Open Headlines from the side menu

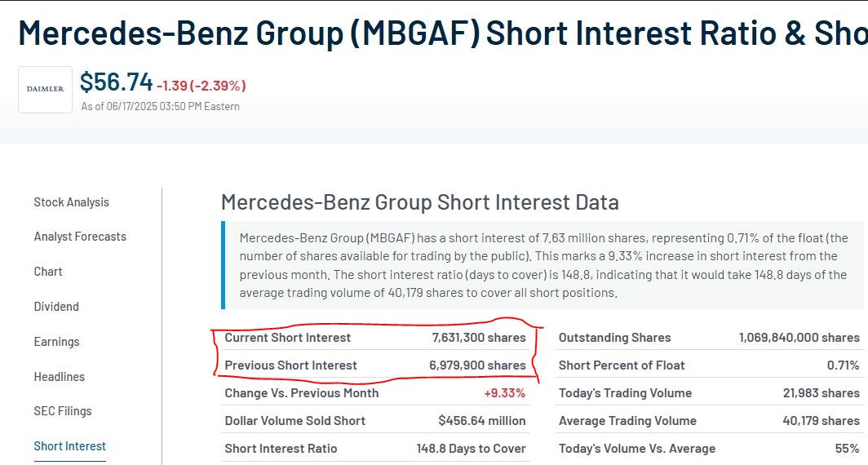(x=59, y=377)
